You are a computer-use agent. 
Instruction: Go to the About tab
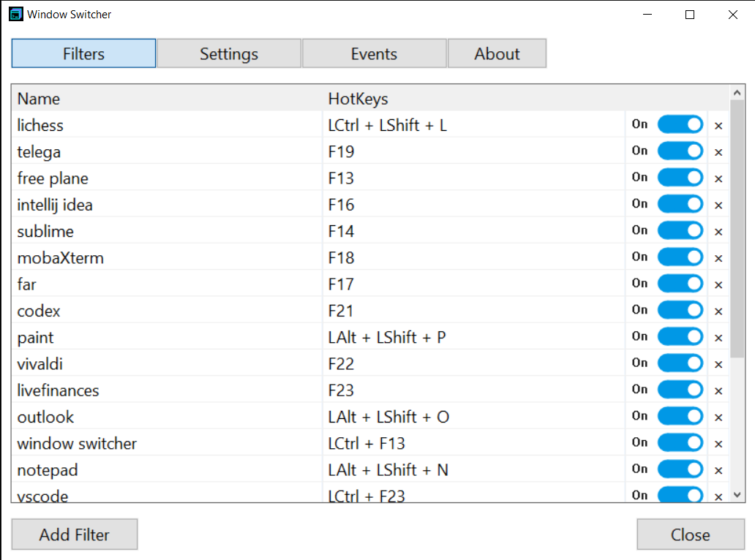pos(497,53)
